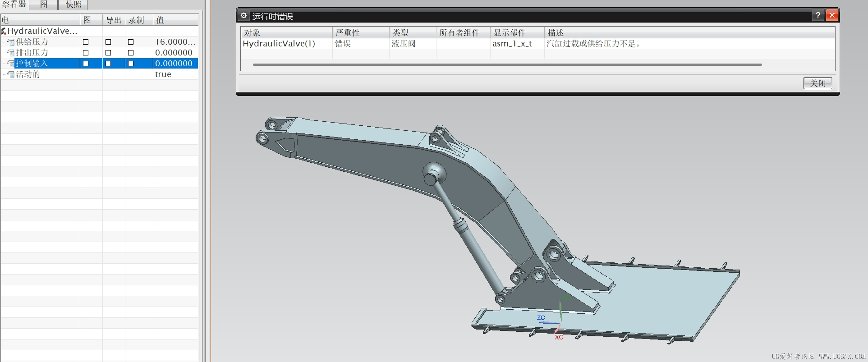868x362 pixels.
Task: Click the 导出 column header
Action: point(114,20)
